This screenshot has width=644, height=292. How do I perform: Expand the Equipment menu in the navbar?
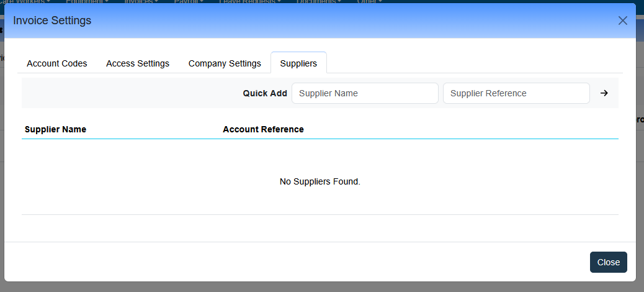[x=87, y=1]
